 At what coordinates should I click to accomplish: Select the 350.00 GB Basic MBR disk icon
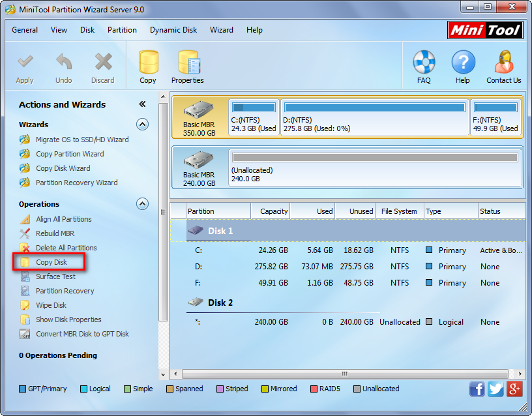click(x=199, y=110)
